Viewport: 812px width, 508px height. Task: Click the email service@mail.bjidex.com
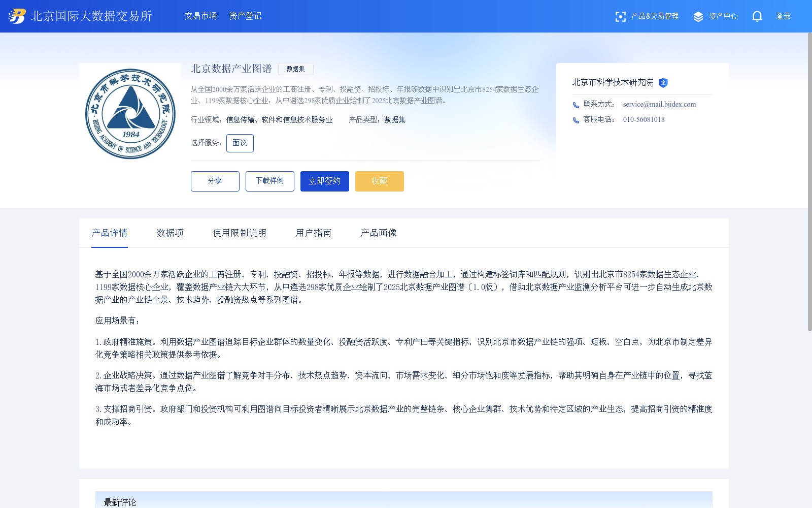coord(659,104)
